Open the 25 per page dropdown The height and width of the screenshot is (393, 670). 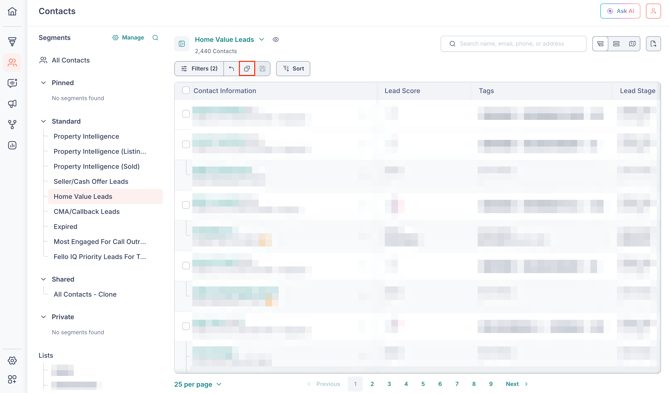(198, 384)
